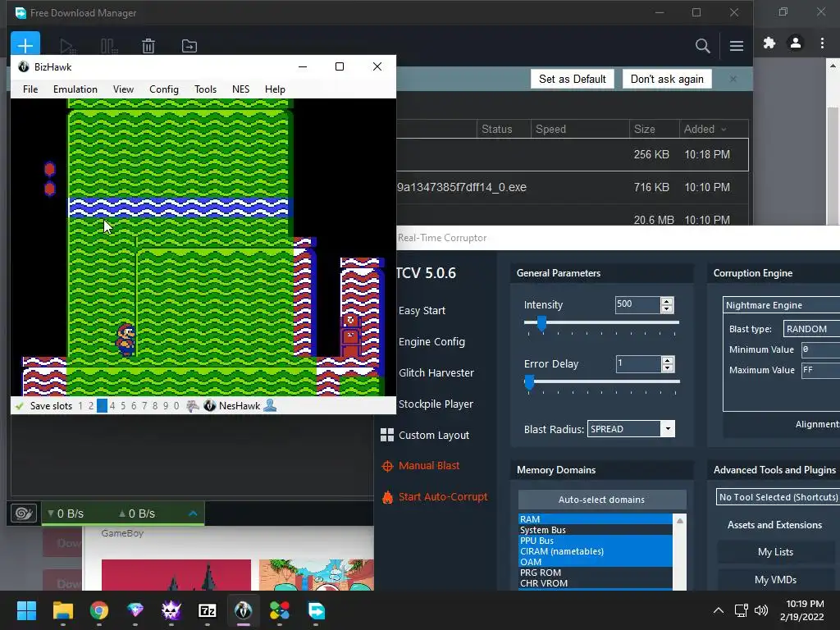Click Don't ask again button
Image resolution: width=840 pixels, height=630 pixels.
(667, 80)
